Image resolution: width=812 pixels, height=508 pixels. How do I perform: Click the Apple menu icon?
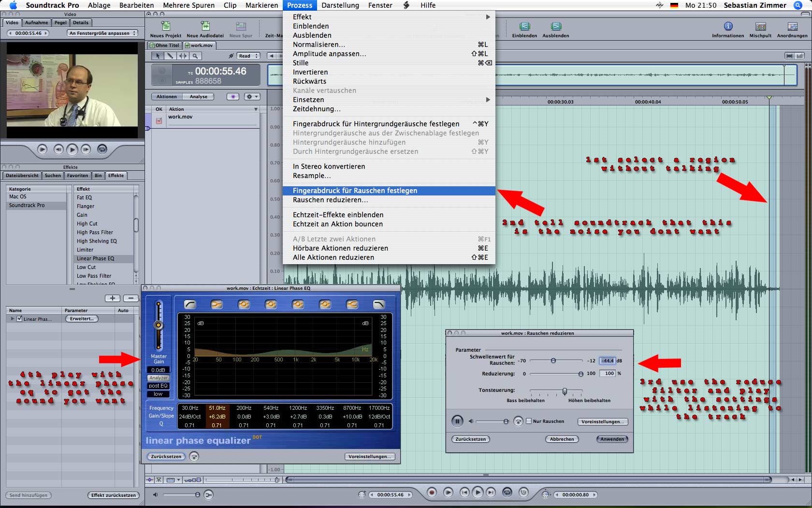pyautogui.click(x=13, y=5)
